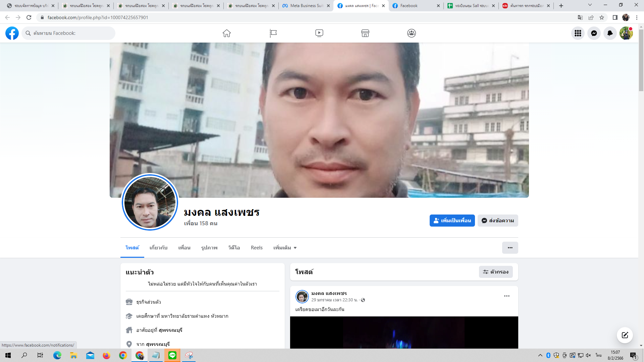Open the notifications bell icon
The height and width of the screenshot is (362, 644).
(x=610, y=33)
